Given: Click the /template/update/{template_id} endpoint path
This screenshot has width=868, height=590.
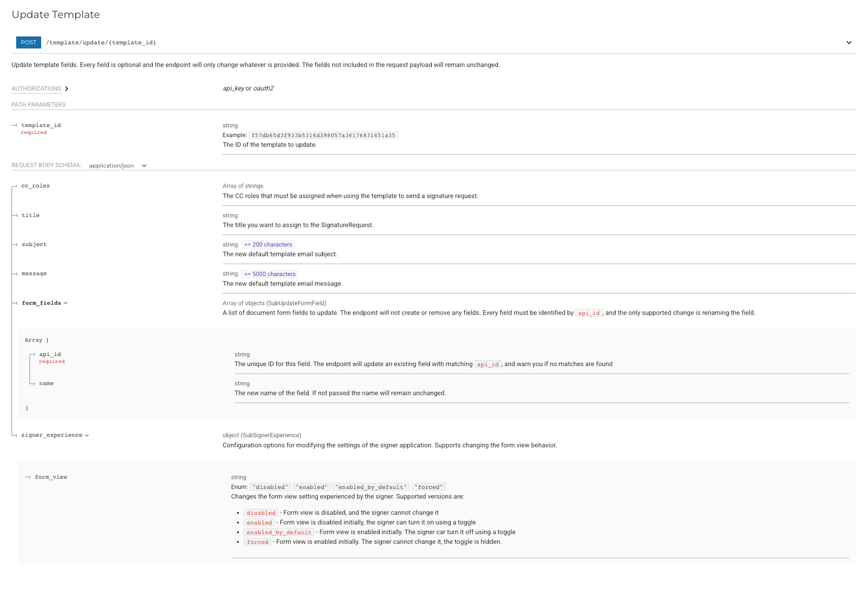Looking at the screenshot, I should pos(101,42).
